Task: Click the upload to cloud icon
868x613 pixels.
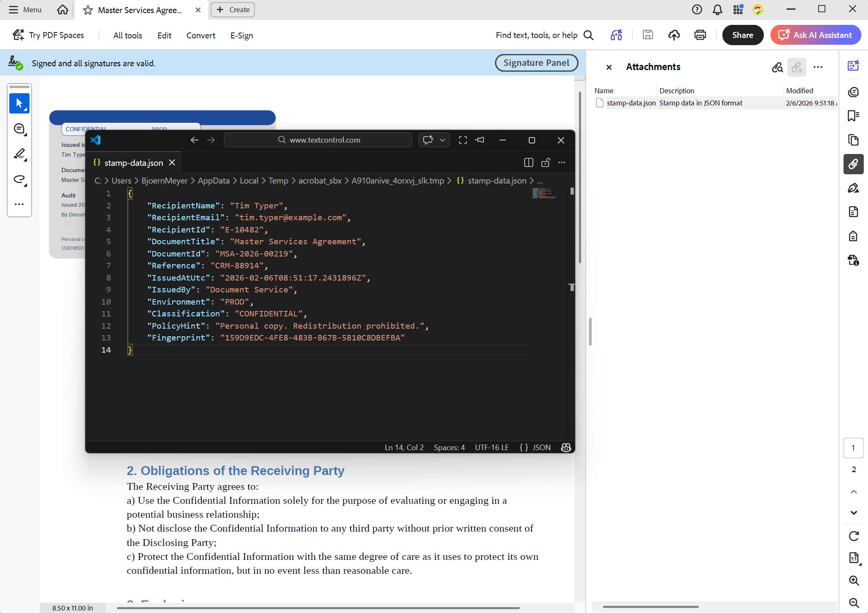Action: pyautogui.click(x=674, y=35)
